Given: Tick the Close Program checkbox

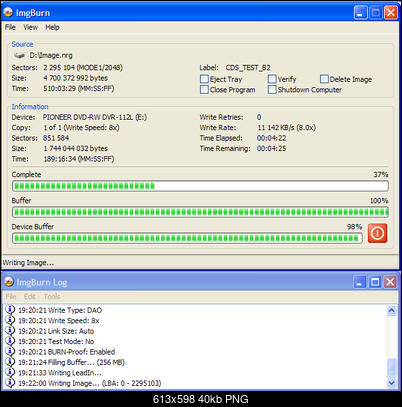Looking at the screenshot, I should click(204, 90).
